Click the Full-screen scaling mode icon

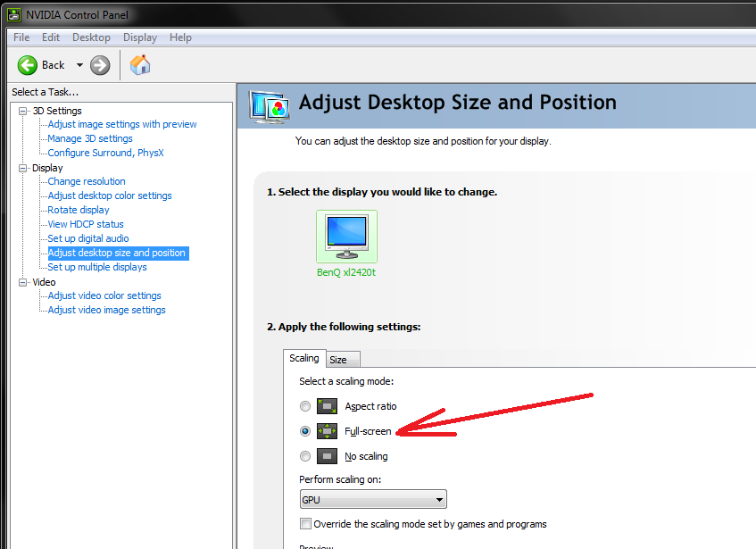[x=327, y=431]
